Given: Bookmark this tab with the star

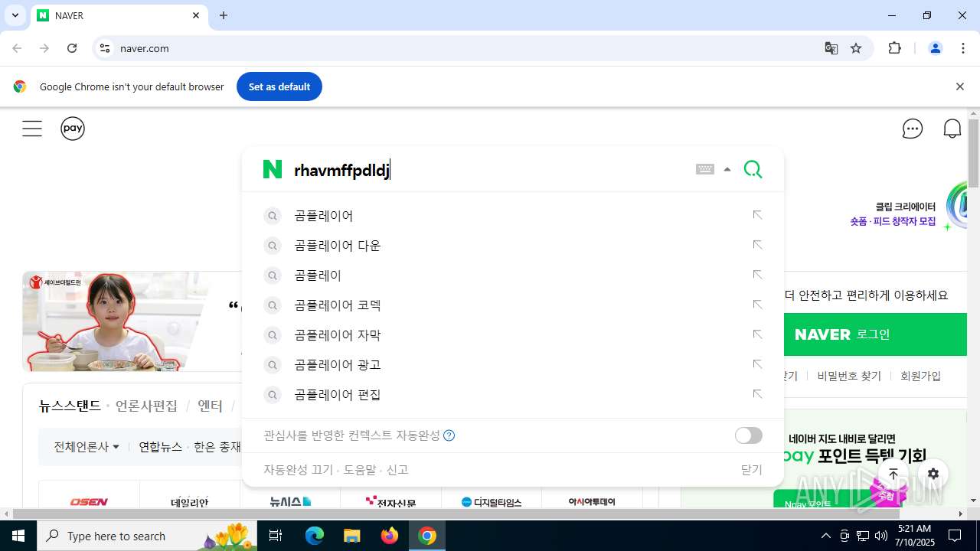Looking at the screenshot, I should (856, 48).
